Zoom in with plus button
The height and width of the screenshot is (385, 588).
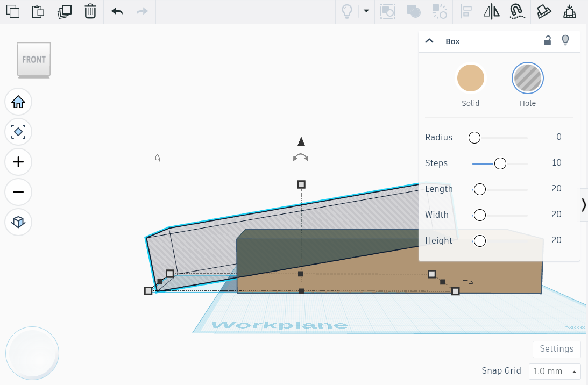point(18,162)
